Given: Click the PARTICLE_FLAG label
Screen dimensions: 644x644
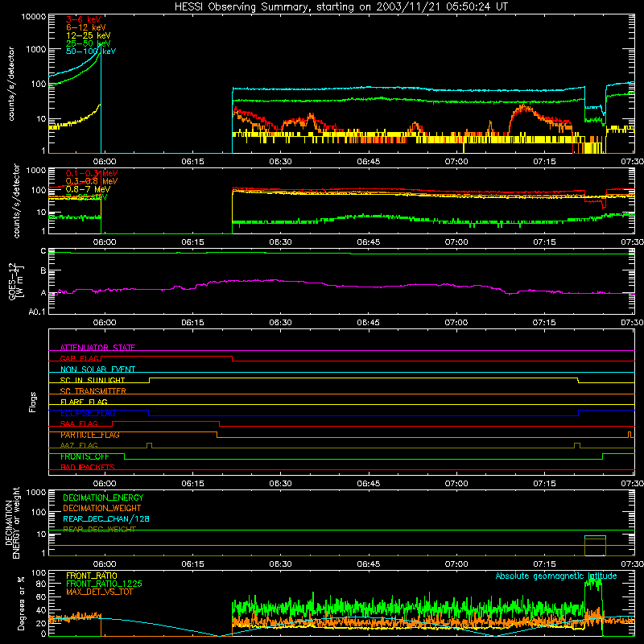Looking at the screenshot, I should [x=90, y=435].
